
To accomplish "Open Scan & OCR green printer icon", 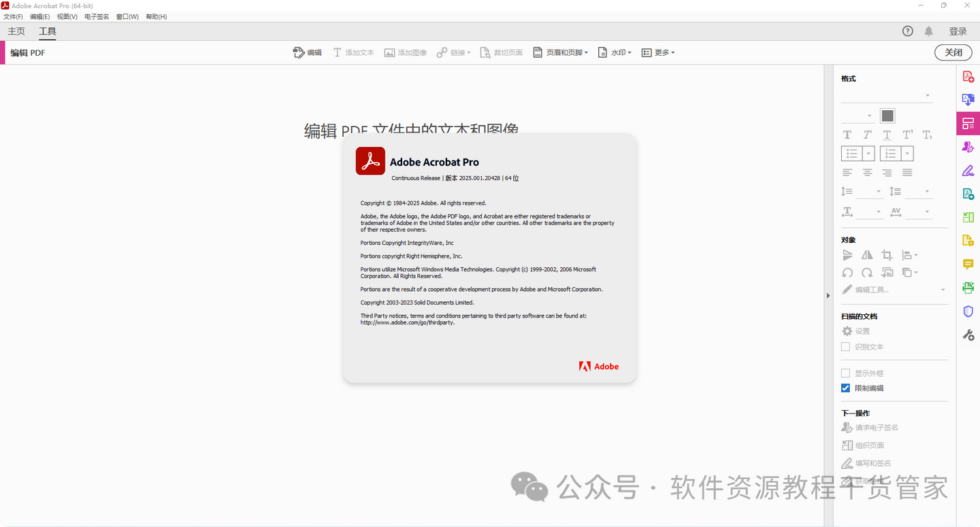I will [x=968, y=288].
